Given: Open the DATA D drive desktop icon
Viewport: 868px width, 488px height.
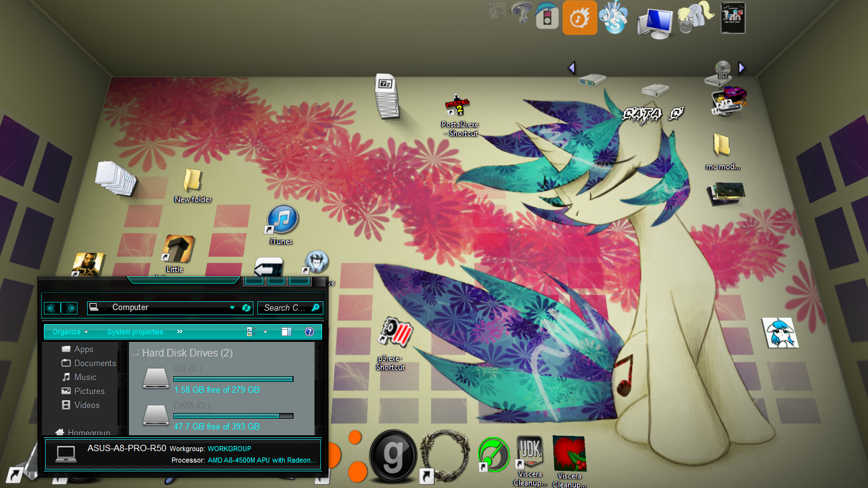Looking at the screenshot, I should pos(654,90).
